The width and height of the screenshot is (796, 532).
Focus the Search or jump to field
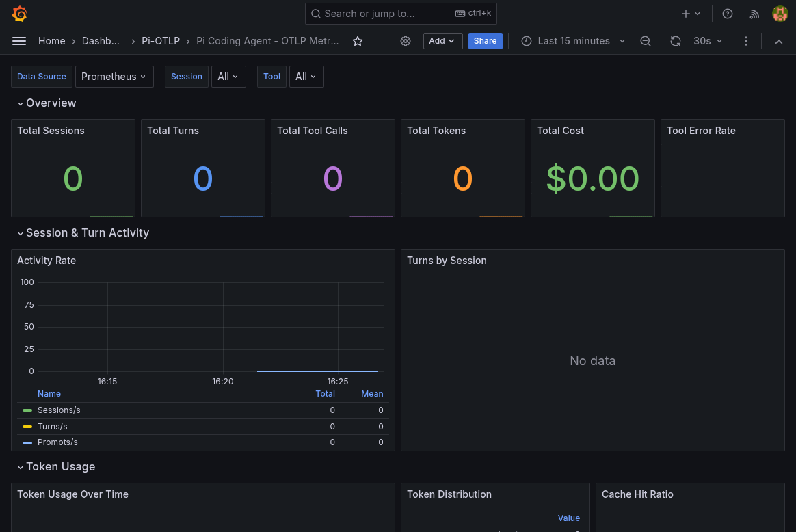[401, 14]
